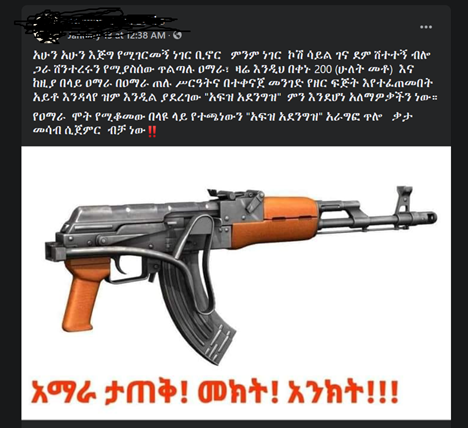Screen dimensions: 468x428
Task: Click the curved magazine in the image
Action: (197, 308)
